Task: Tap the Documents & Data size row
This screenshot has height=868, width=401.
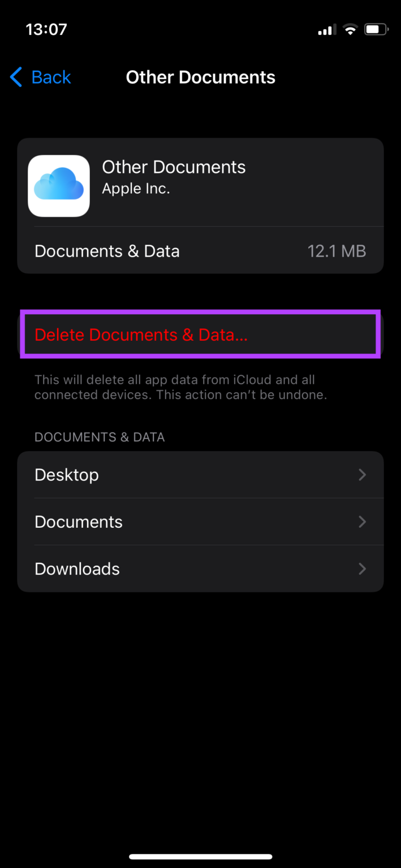Action: click(x=201, y=250)
